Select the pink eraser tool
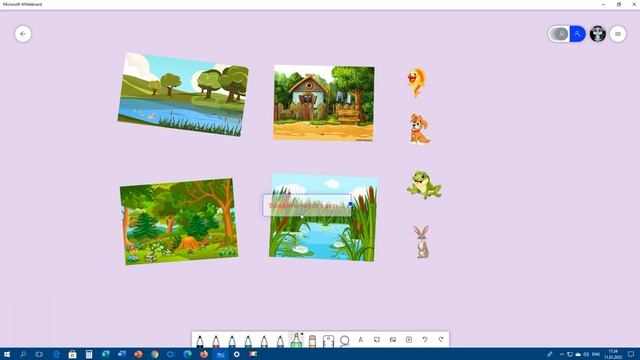 point(312,341)
